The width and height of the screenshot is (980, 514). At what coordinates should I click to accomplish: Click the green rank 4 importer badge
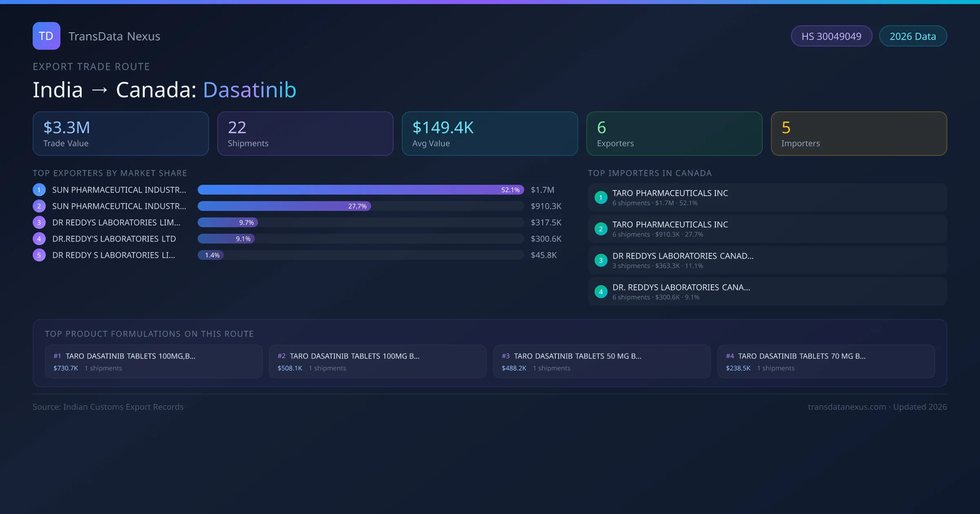coord(601,292)
